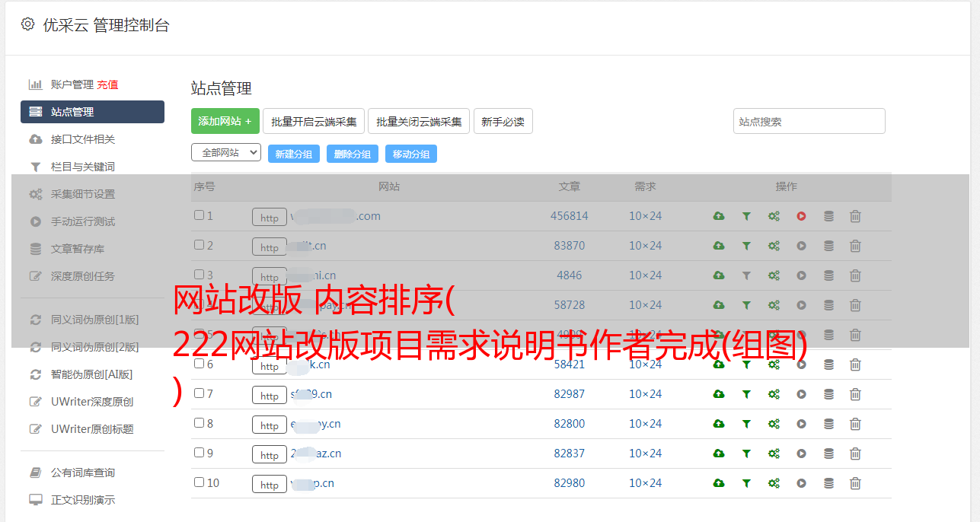Run manual test with play icon in row 2
Image resolution: width=980 pixels, height=522 pixels.
[801, 246]
